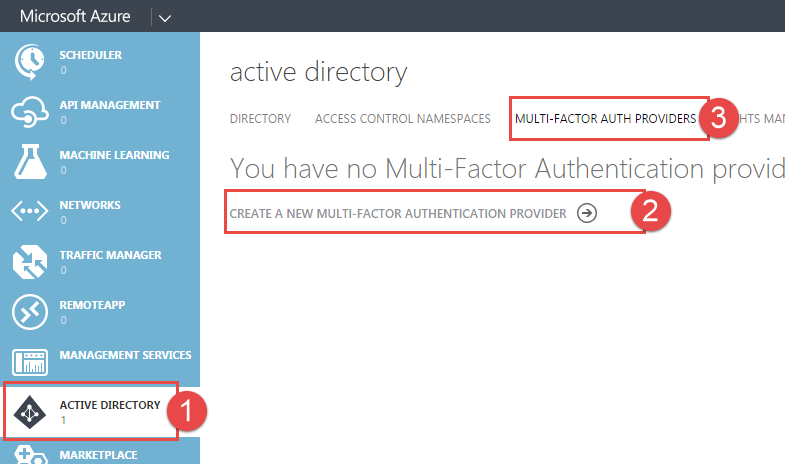This screenshot has height=464, width=785.
Task: Select the Active Directory diamond icon
Action: [x=30, y=412]
